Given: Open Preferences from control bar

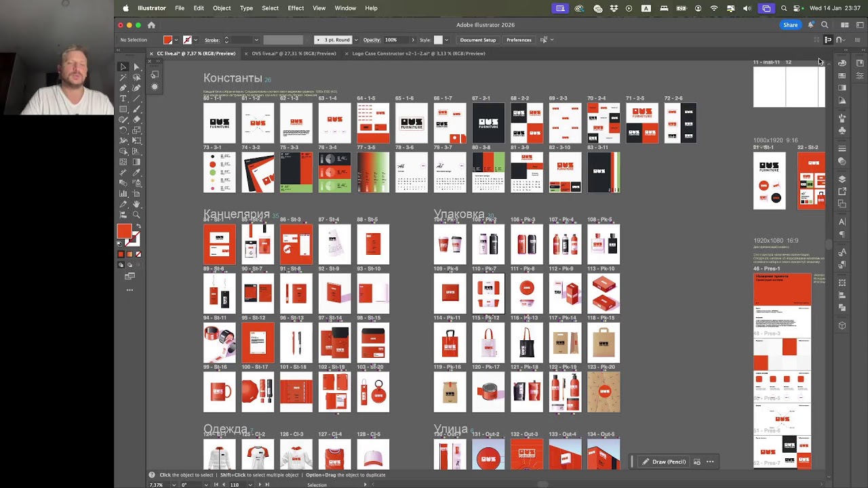Looking at the screenshot, I should point(519,40).
